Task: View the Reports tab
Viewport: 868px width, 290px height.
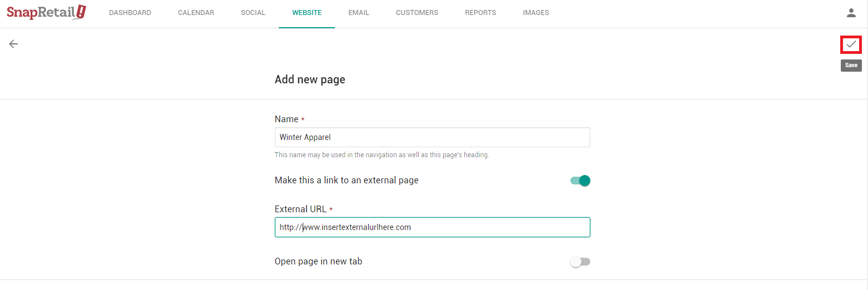Action: (x=480, y=13)
